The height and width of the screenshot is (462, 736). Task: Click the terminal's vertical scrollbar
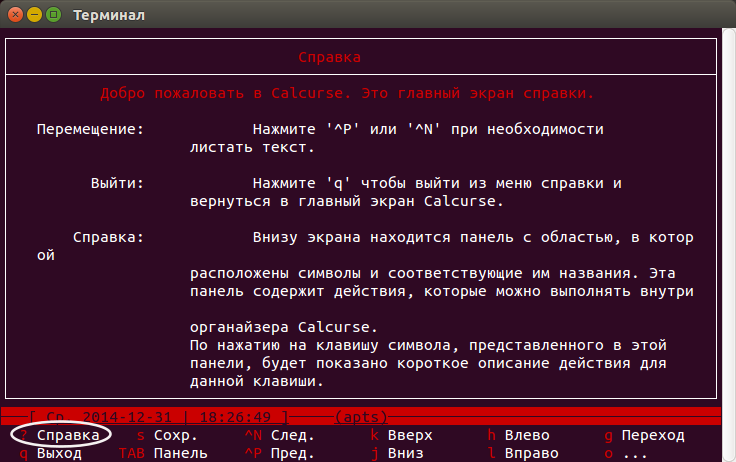[729, 244]
